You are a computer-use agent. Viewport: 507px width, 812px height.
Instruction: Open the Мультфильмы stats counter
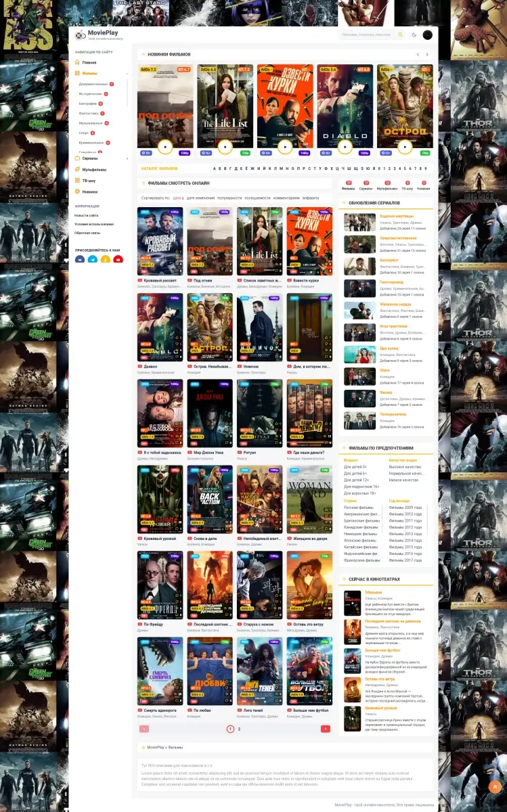coord(387,185)
